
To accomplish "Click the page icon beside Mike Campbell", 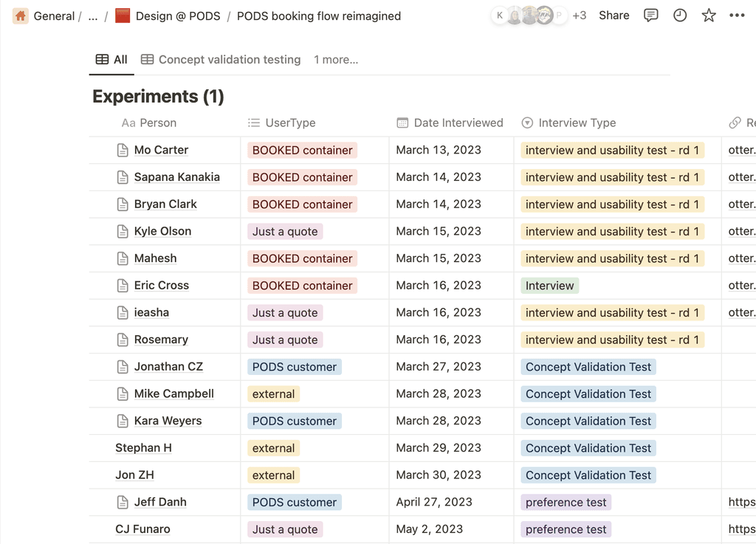I will point(123,394).
